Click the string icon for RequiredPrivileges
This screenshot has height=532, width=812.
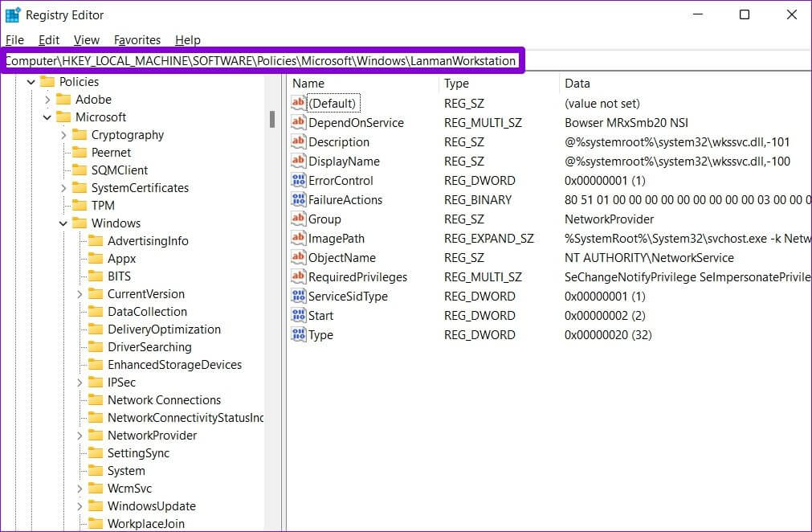pyautogui.click(x=298, y=276)
